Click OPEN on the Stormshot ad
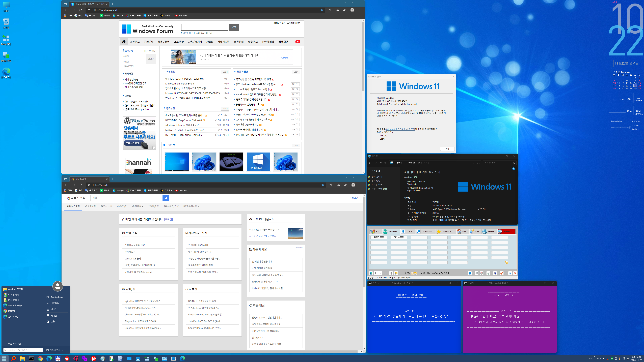 click(284, 58)
